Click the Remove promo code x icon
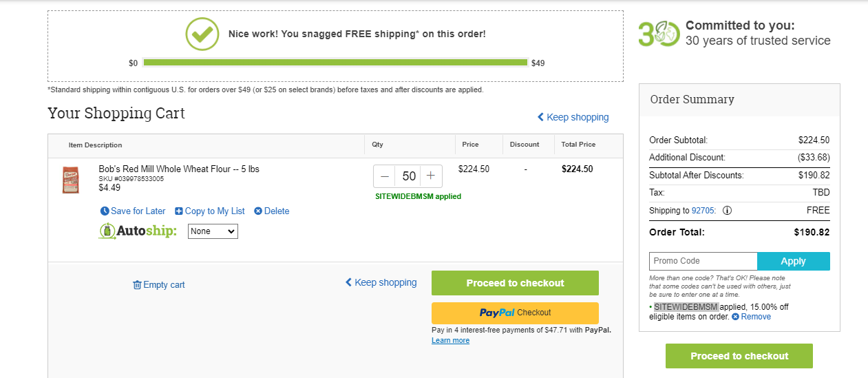868x378 pixels. tap(735, 317)
